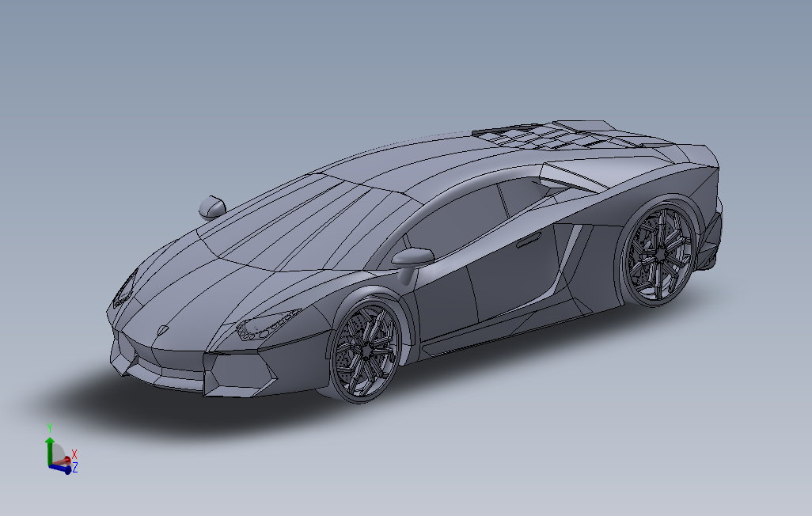Select the rear wheel rim of the car
This screenshot has height=516, width=812.
tap(659, 254)
